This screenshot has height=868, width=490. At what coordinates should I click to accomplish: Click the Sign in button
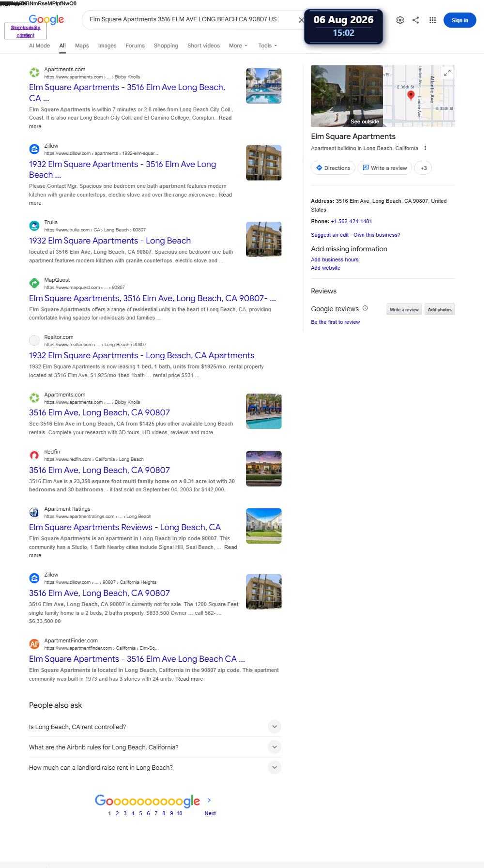tap(459, 20)
